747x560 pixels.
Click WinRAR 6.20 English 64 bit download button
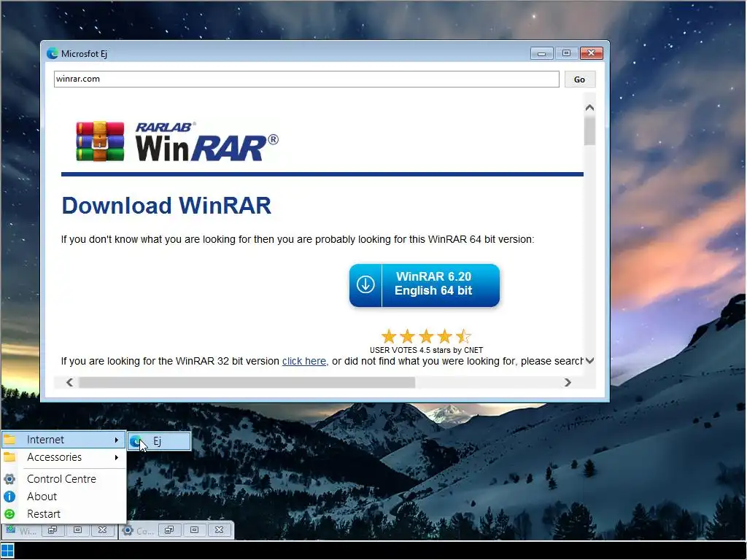coord(425,285)
